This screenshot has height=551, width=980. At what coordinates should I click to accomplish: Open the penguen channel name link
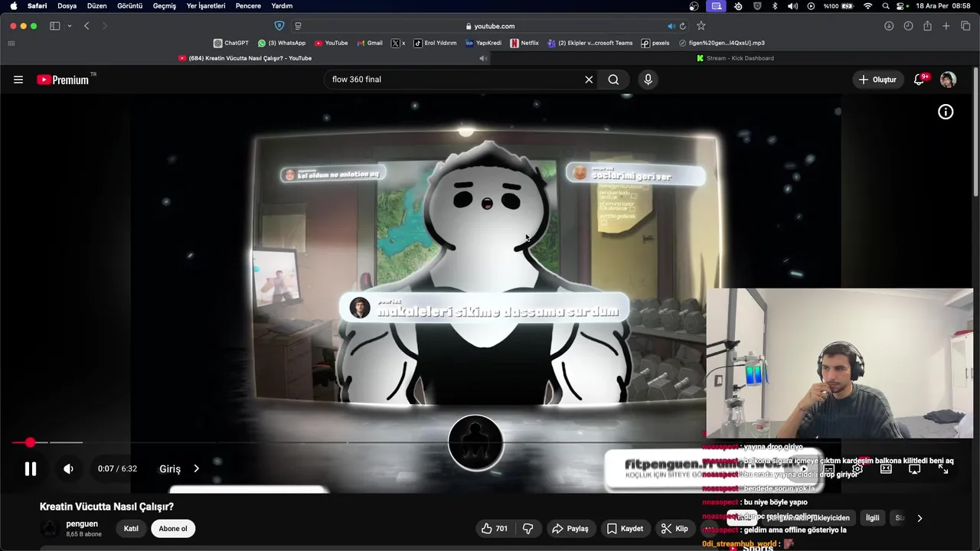point(82,524)
